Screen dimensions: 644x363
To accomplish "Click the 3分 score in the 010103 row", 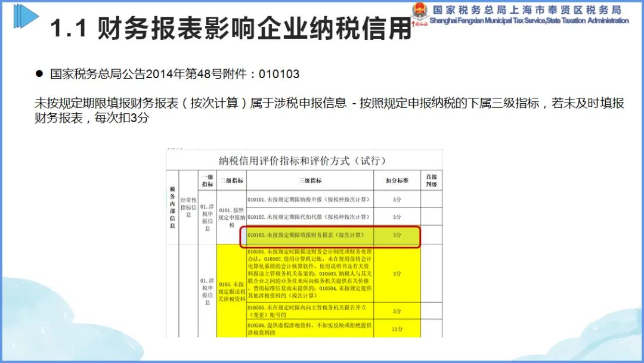I will coord(397,235).
